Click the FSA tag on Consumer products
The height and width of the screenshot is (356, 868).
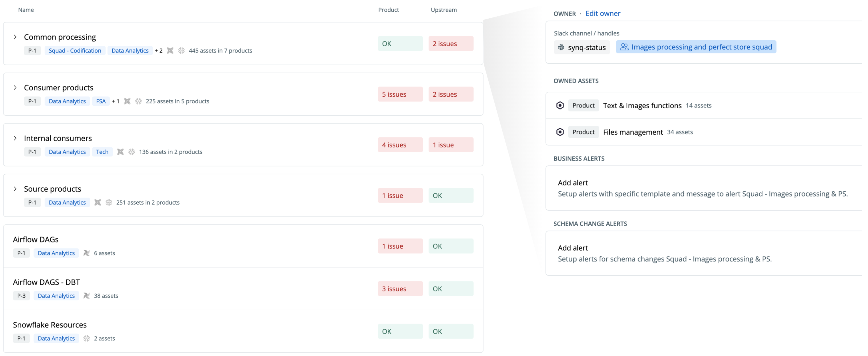coord(101,101)
